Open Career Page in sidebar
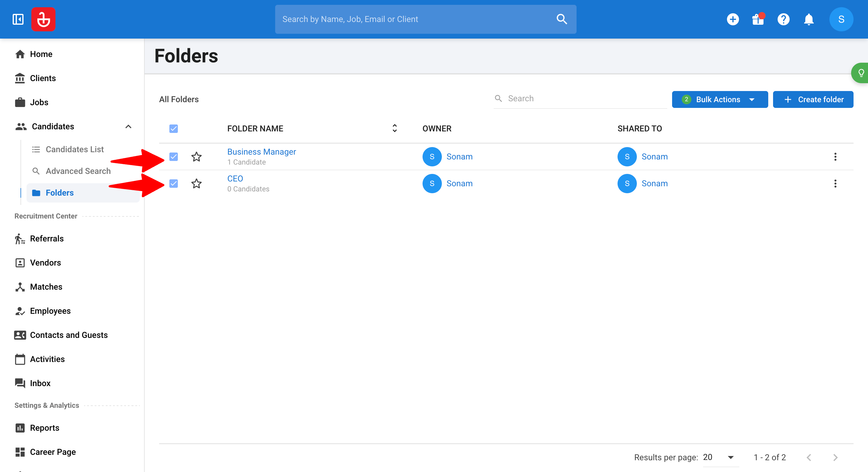The width and height of the screenshot is (868, 472). click(53, 452)
